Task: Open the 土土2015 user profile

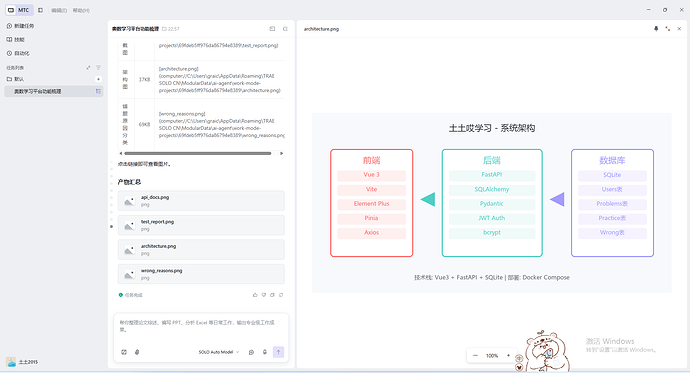Action: coord(22,362)
